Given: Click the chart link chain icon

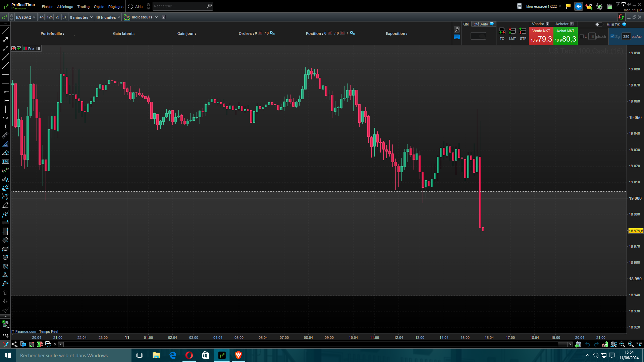Looking at the screenshot, I should click(x=12, y=17).
